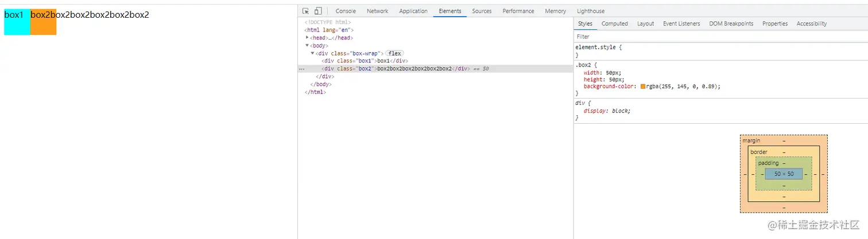Select the Styles sub-tab

tap(585, 23)
